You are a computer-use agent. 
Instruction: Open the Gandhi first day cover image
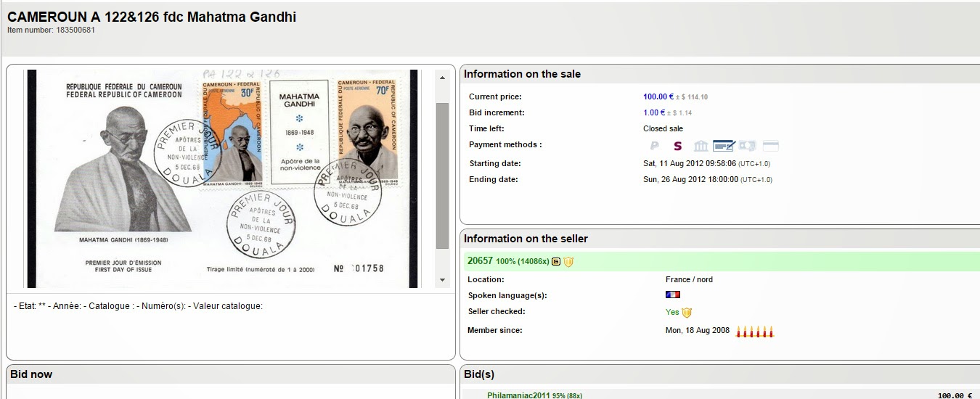(224, 179)
